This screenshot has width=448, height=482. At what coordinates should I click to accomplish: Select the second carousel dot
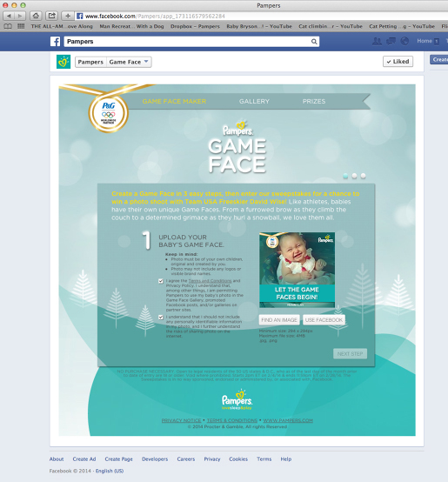[x=354, y=176]
